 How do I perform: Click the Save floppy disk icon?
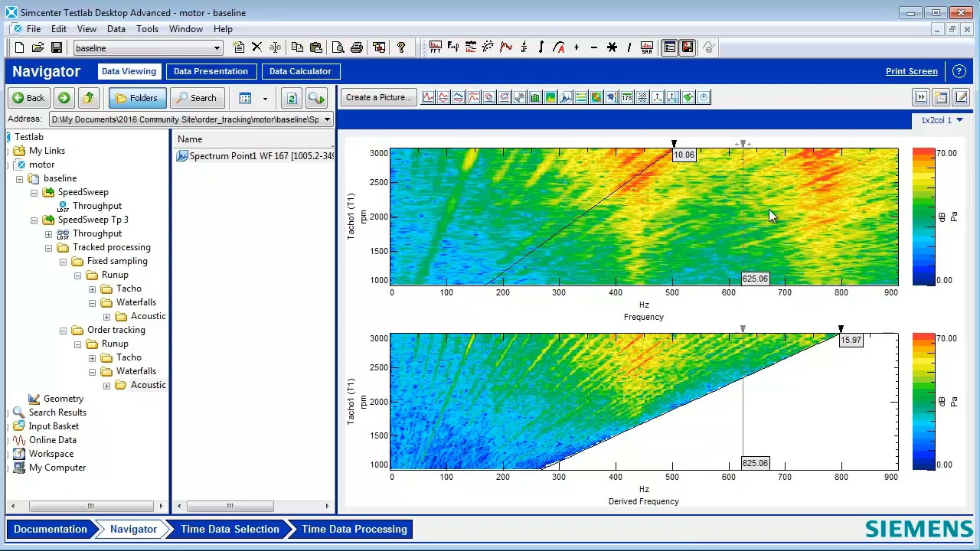coord(56,47)
